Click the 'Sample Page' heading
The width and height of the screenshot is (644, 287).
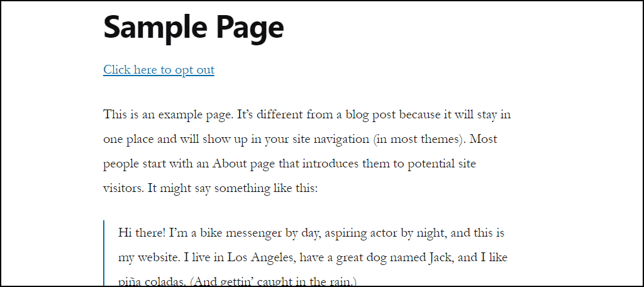(194, 26)
